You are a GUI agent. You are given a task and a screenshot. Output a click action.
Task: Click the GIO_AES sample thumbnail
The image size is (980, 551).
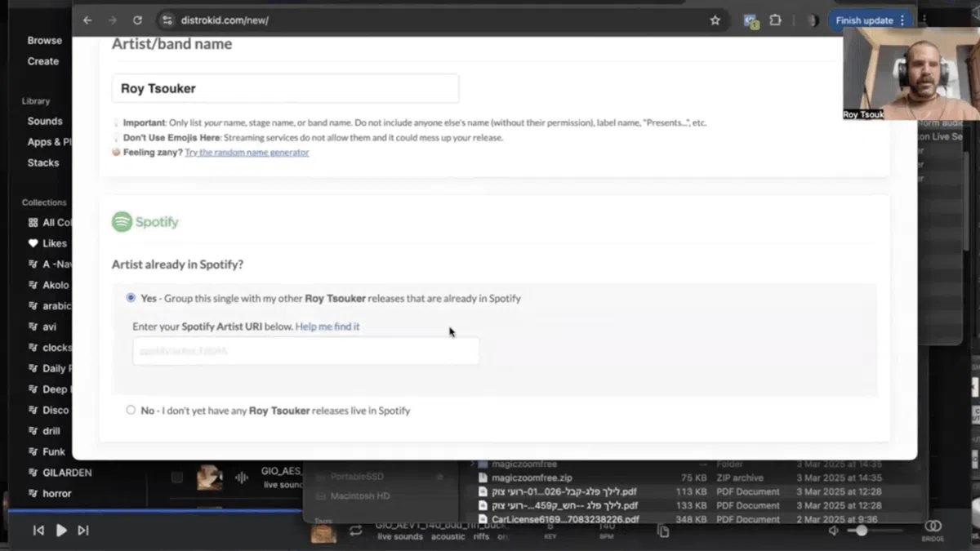click(x=210, y=478)
